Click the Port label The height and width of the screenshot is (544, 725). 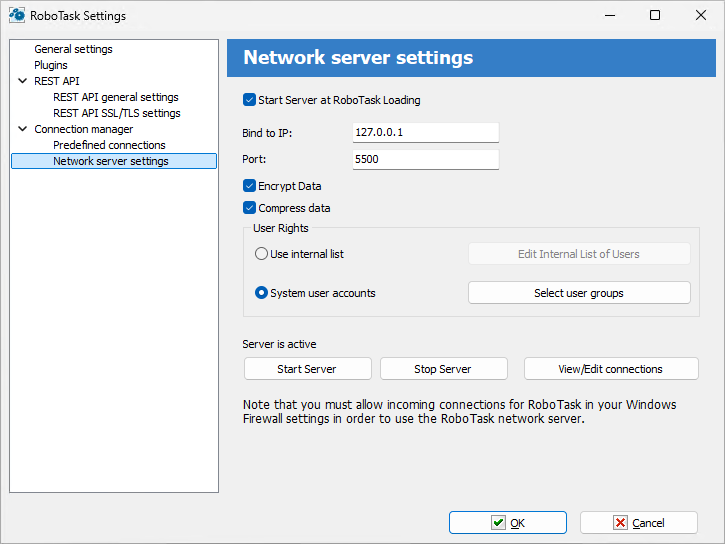click(254, 159)
